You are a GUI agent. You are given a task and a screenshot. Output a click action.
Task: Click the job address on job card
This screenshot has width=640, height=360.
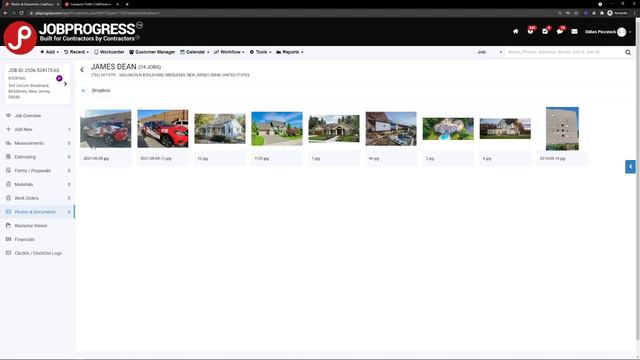29,91
